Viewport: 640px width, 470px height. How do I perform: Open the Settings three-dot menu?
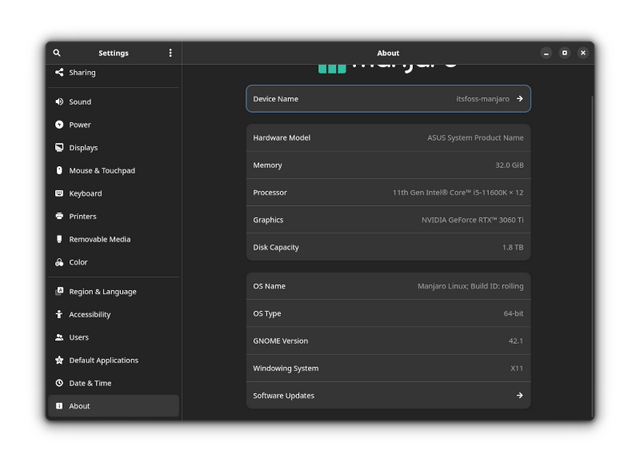pos(170,53)
